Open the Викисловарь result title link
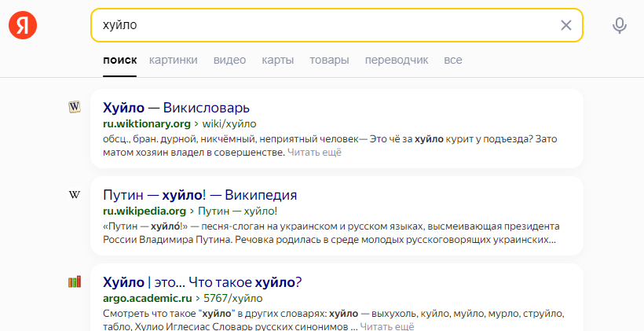This screenshot has height=331, width=644. tap(176, 108)
